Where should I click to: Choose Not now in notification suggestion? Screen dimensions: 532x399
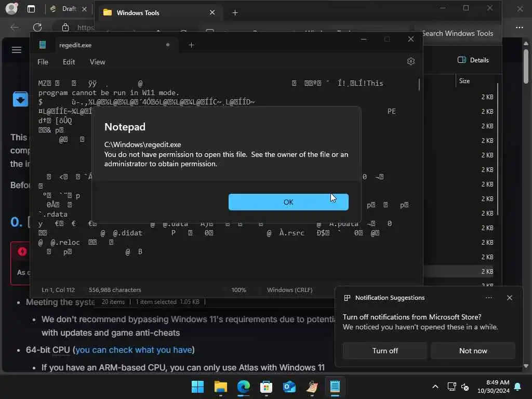pos(473,351)
